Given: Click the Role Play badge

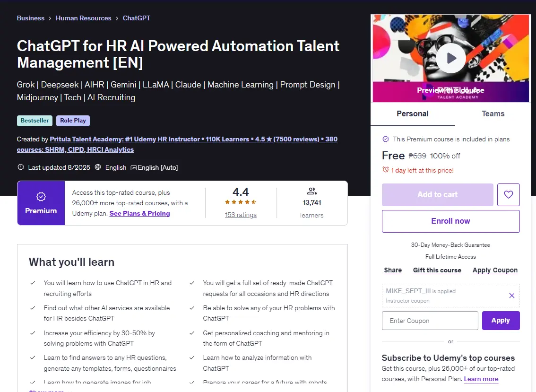Looking at the screenshot, I should click(73, 121).
